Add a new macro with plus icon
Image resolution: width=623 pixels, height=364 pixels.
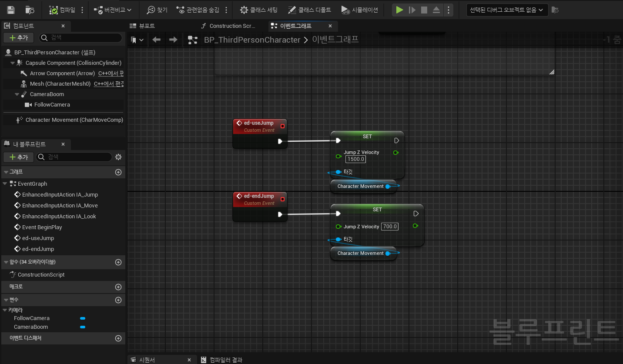(118, 287)
